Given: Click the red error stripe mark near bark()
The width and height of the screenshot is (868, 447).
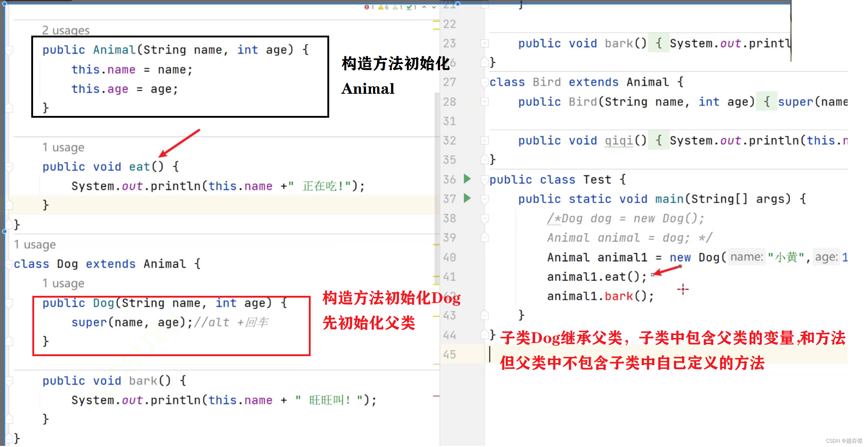Looking at the screenshot, I should (436, 396).
